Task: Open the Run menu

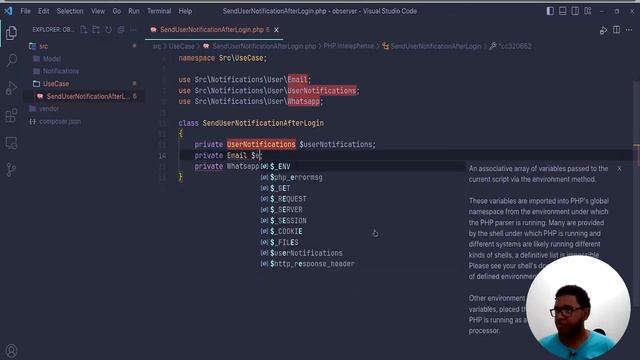Action: (x=134, y=11)
